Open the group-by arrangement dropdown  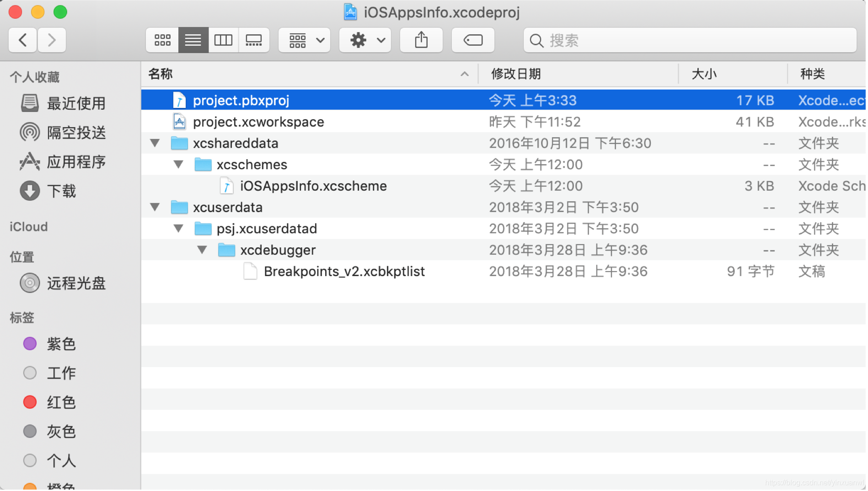tap(305, 40)
